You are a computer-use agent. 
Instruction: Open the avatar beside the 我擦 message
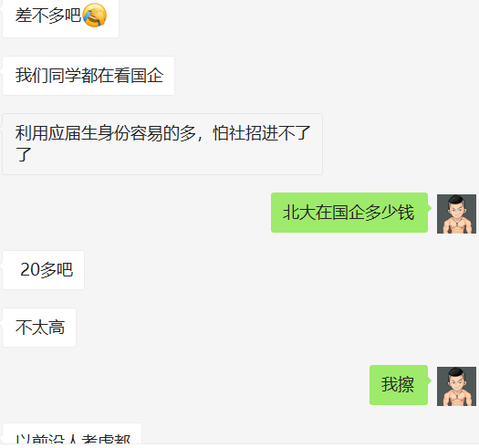click(x=456, y=386)
